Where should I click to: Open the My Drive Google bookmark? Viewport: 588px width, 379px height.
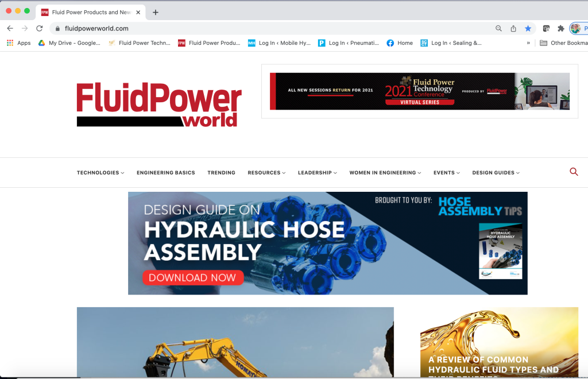pos(69,42)
